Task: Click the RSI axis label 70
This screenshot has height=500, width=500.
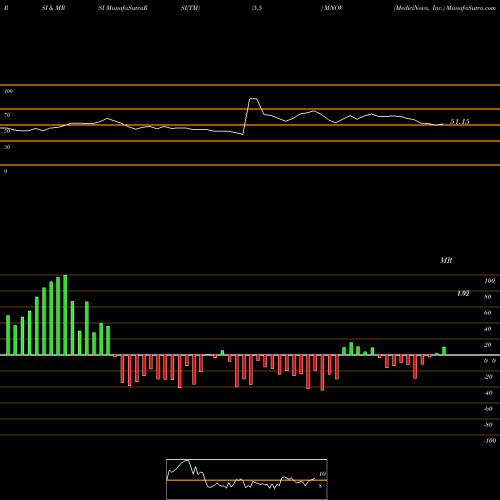Action: pyautogui.click(x=7, y=115)
